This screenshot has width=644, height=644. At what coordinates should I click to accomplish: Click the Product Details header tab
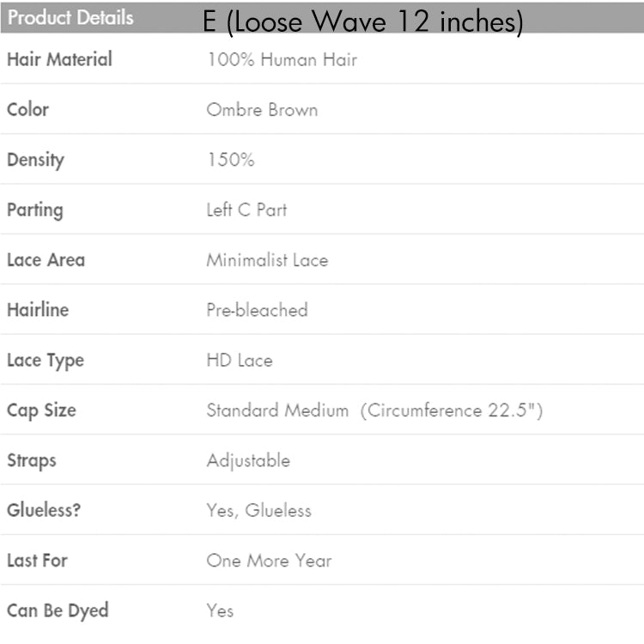70,18
